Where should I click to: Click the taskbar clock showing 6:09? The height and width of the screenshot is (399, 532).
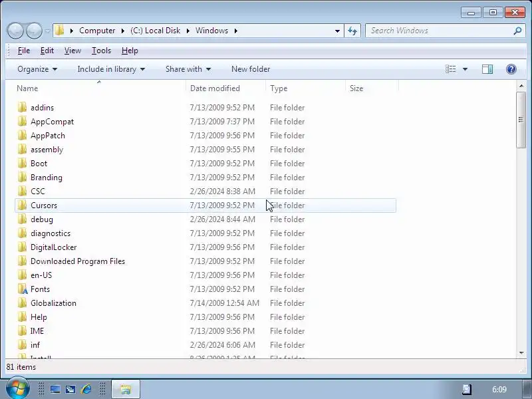click(x=499, y=390)
